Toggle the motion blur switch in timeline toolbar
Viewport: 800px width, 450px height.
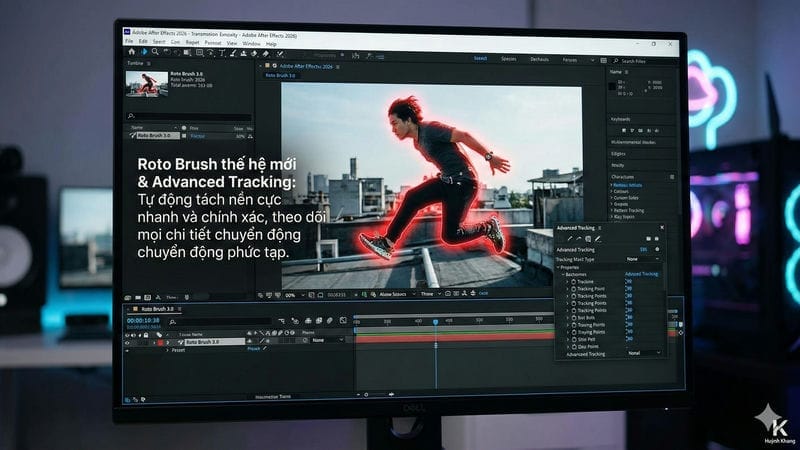tap(330, 320)
